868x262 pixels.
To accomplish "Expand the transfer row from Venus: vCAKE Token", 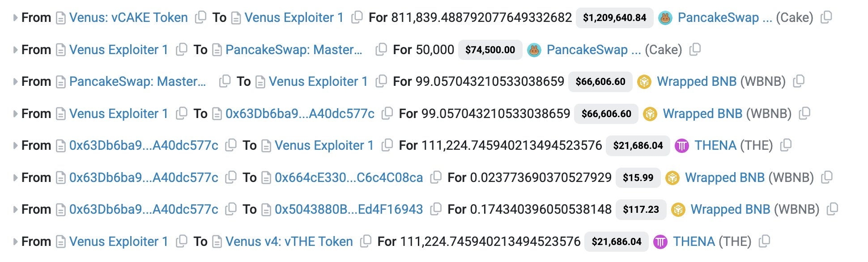I will tap(15, 18).
